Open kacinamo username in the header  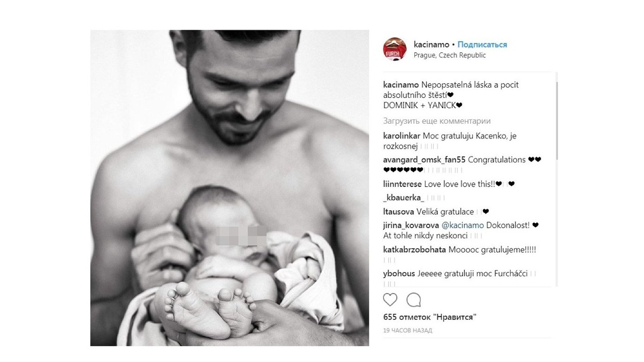pos(432,44)
